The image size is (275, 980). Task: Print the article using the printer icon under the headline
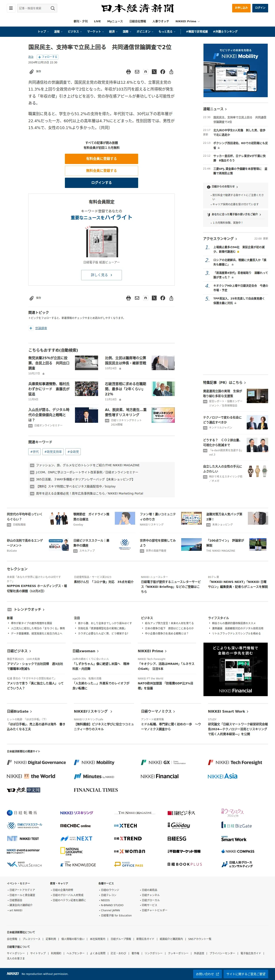128,71
